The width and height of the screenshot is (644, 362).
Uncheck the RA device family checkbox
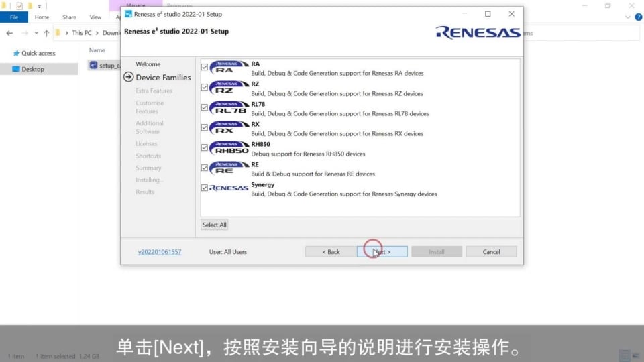(205, 67)
